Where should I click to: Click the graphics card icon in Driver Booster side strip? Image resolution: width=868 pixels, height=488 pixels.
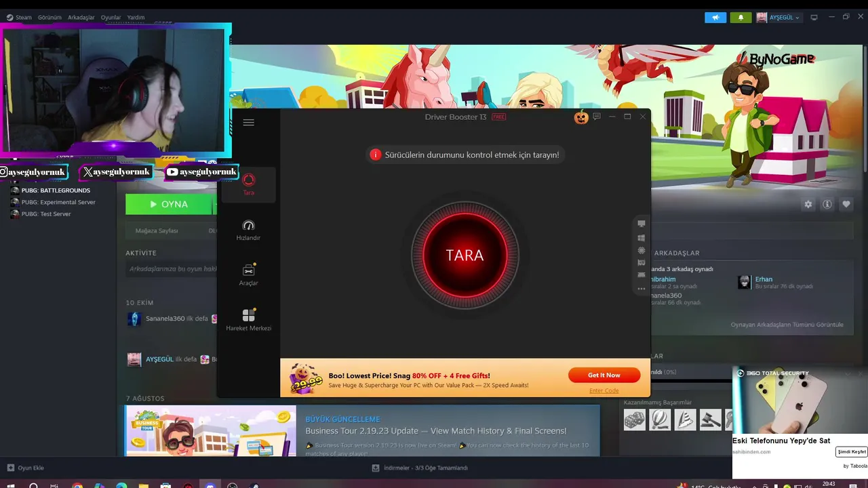642,262
